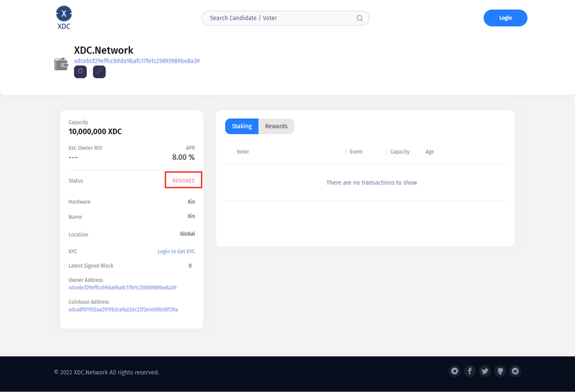Open the Reddit icon in the footer
Screen dimensions: 575x392
[516, 371]
